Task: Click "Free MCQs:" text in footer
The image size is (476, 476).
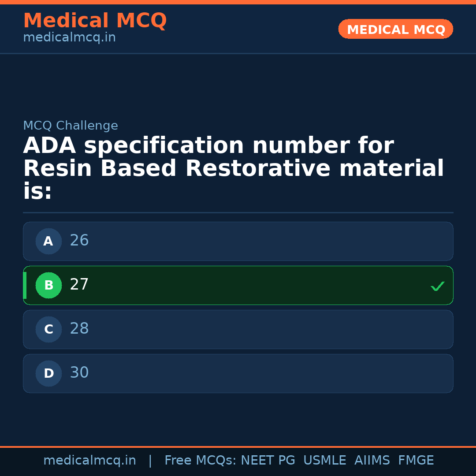Action: 201,461
